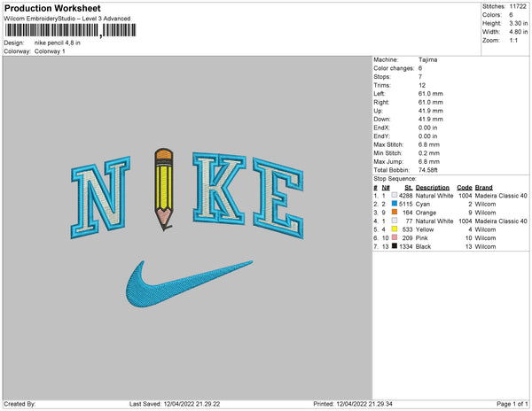This screenshot has width=532, height=411.
Task: Select Natural White swatch with 77 stitches
Action: pos(395,221)
